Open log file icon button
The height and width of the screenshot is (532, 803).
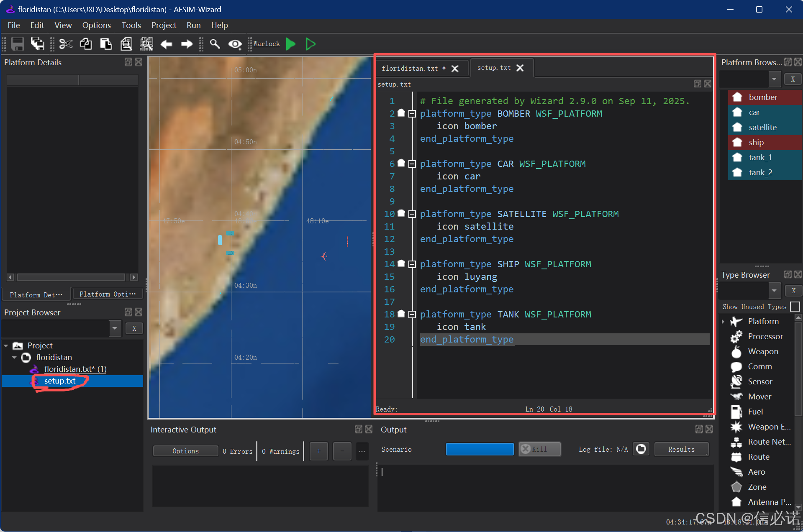point(641,449)
